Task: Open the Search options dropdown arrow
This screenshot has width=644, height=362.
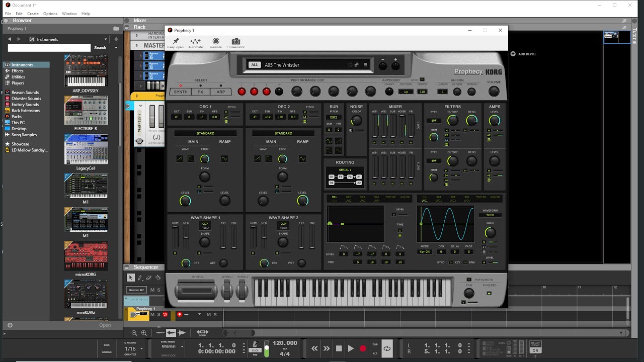Action: pos(116,48)
